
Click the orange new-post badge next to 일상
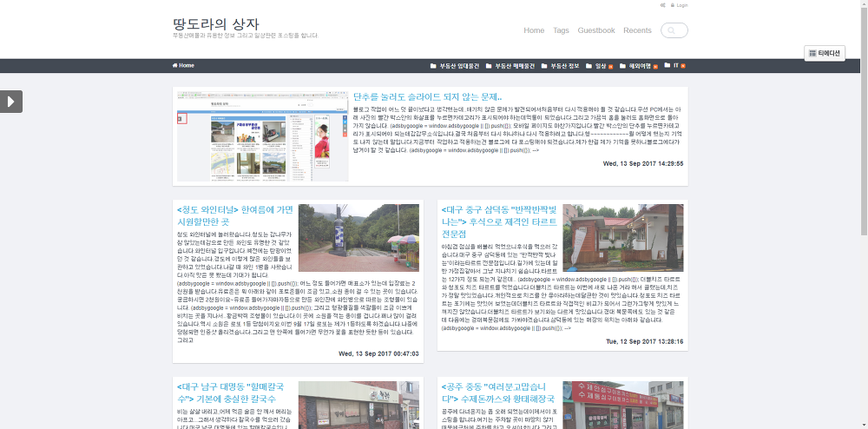610,66
